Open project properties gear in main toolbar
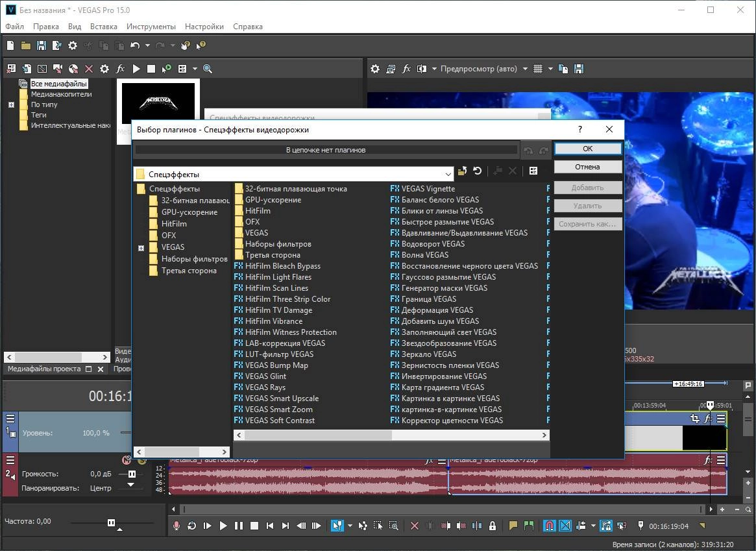 [x=72, y=45]
